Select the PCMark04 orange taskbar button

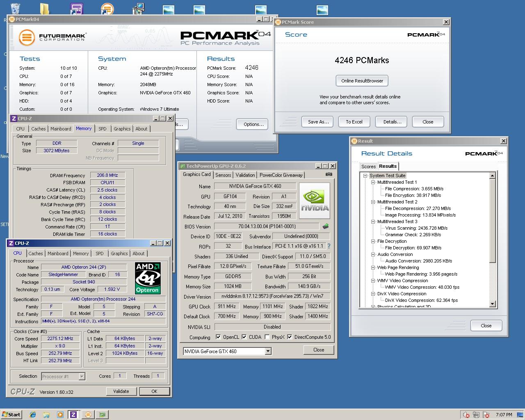[88, 415]
